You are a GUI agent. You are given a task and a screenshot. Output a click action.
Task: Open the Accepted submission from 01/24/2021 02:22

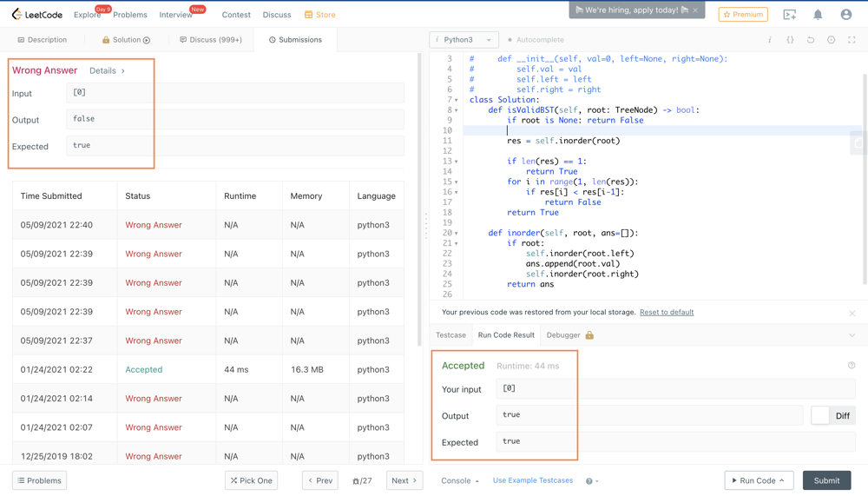tap(143, 370)
